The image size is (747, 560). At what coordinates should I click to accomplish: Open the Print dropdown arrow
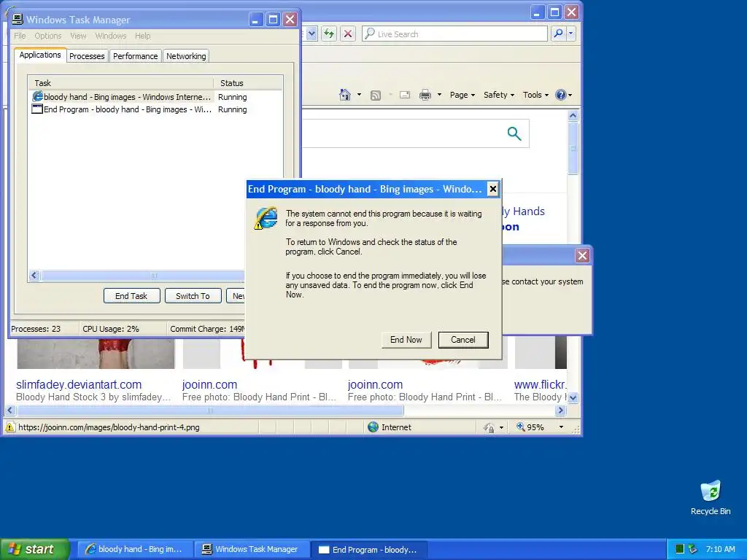[439, 95]
